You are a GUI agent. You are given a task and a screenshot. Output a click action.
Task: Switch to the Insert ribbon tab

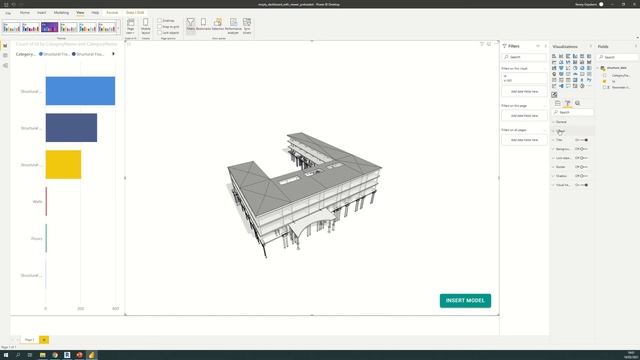pos(42,13)
